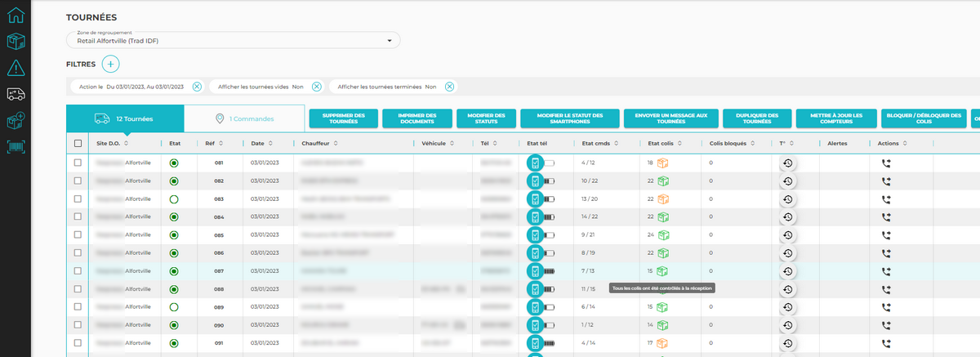Open the add-parcel box sidebar icon
Screen dimensions: 980x357
tap(16, 121)
